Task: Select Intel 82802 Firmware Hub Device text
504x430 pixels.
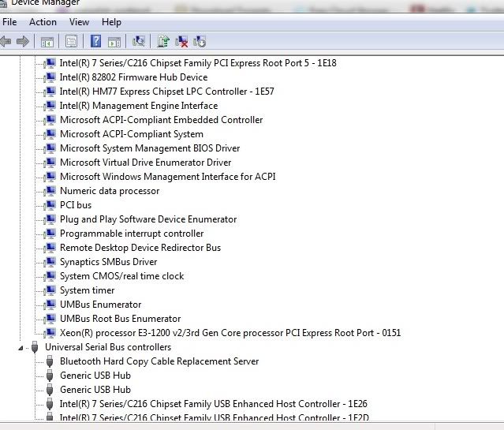Action: click(x=134, y=77)
